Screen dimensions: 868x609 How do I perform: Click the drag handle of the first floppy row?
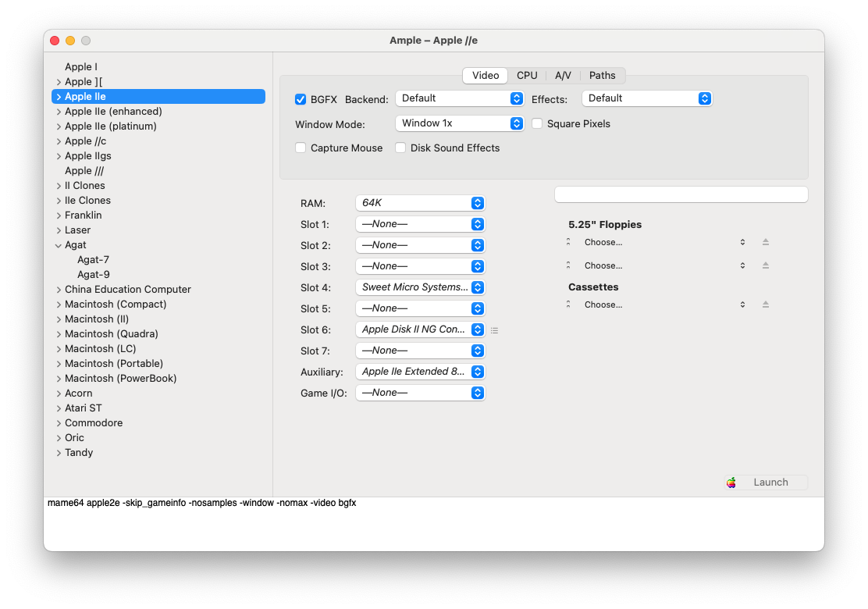tap(568, 242)
